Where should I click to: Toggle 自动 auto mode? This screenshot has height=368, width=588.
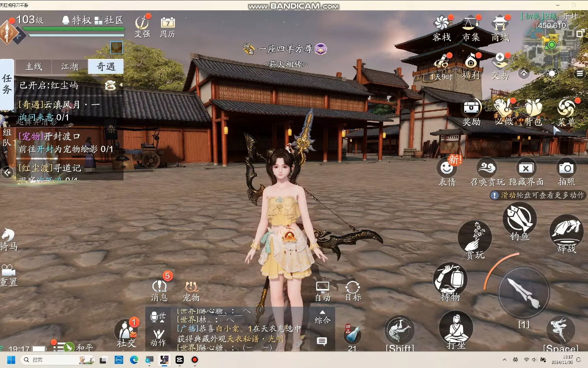pyautogui.click(x=323, y=291)
